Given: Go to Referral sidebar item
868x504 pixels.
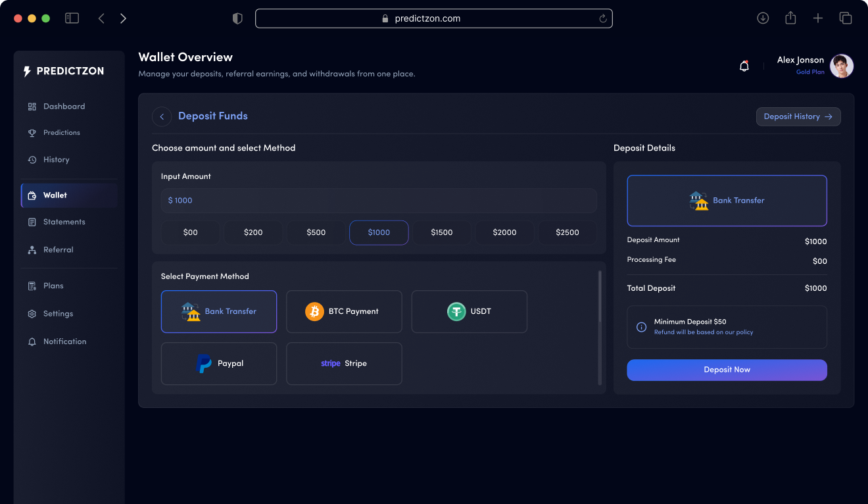Looking at the screenshot, I should [58, 250].
